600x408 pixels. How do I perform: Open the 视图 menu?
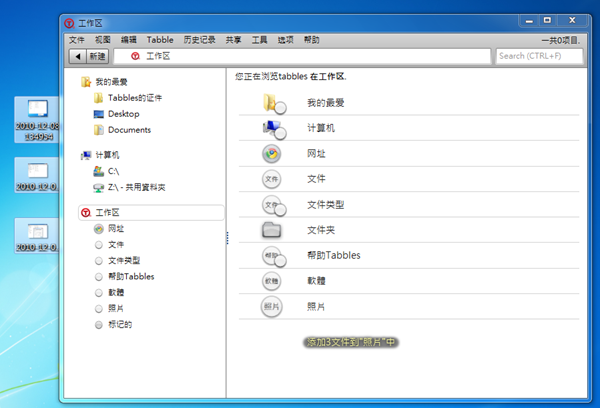point(103,40)
